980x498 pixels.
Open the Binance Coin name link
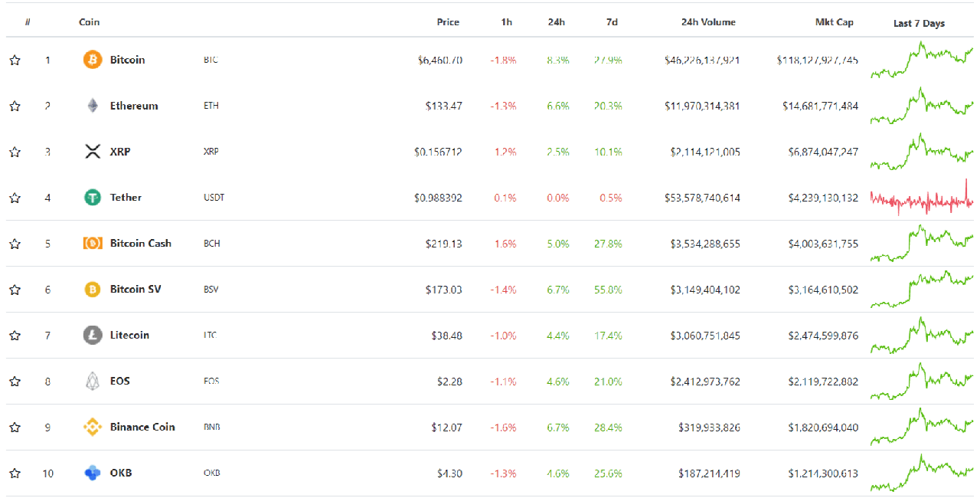coord(142,427)
